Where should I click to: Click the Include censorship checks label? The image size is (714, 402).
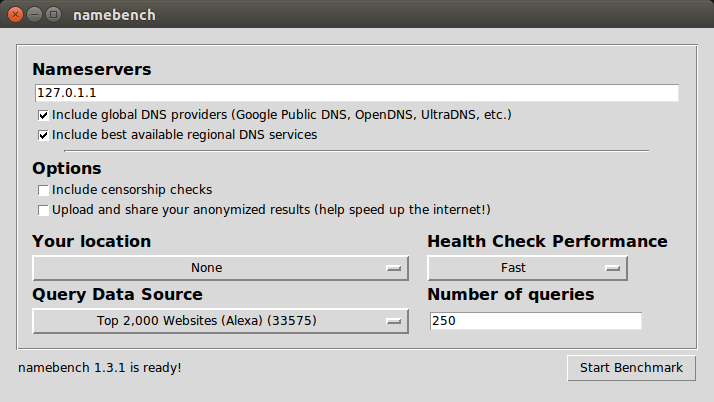pyautogui.click(x=132, y=190)
